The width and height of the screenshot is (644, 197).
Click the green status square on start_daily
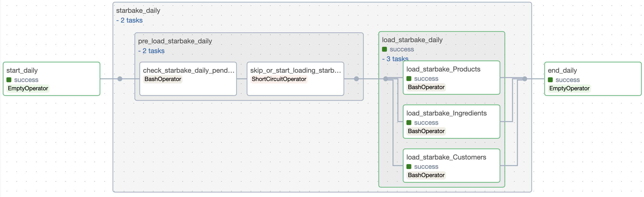(9, 80)
